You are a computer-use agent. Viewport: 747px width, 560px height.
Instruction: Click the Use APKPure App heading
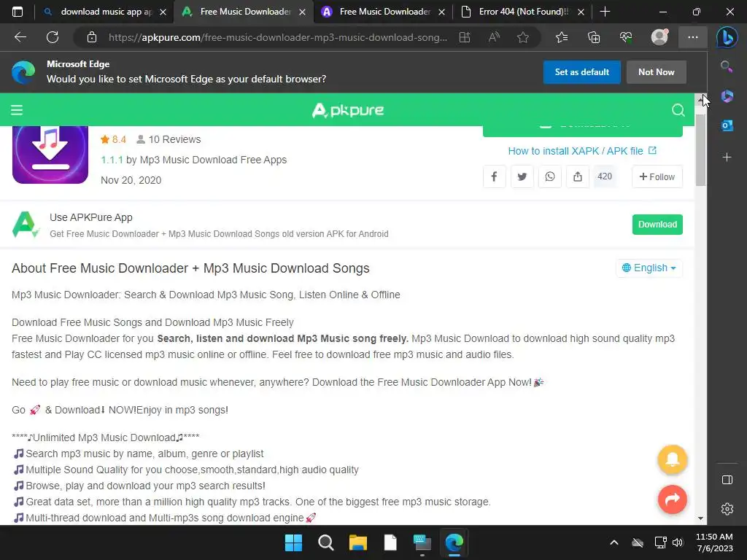(x=91, y=217)
